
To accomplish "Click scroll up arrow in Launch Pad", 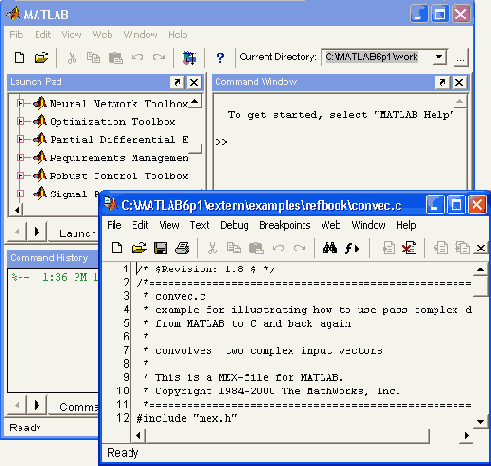I will (195, 101).
